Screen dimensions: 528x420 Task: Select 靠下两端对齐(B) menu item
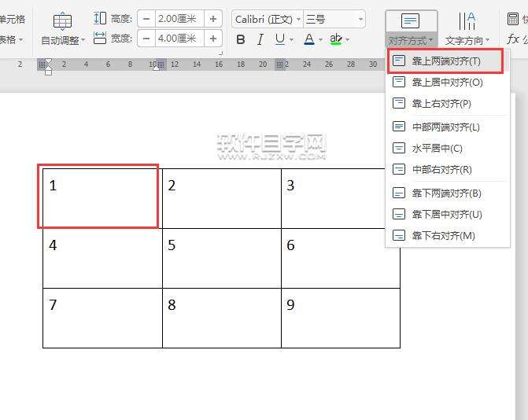(448, 193)
